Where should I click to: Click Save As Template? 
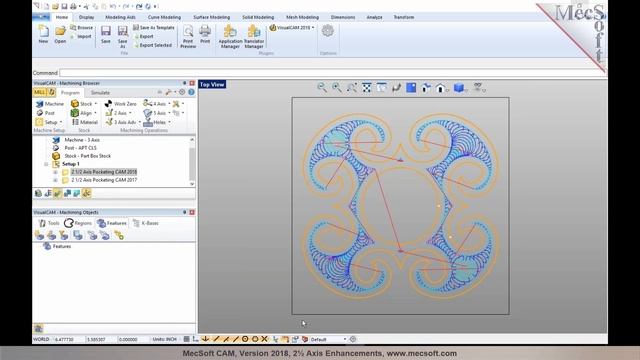153,27
